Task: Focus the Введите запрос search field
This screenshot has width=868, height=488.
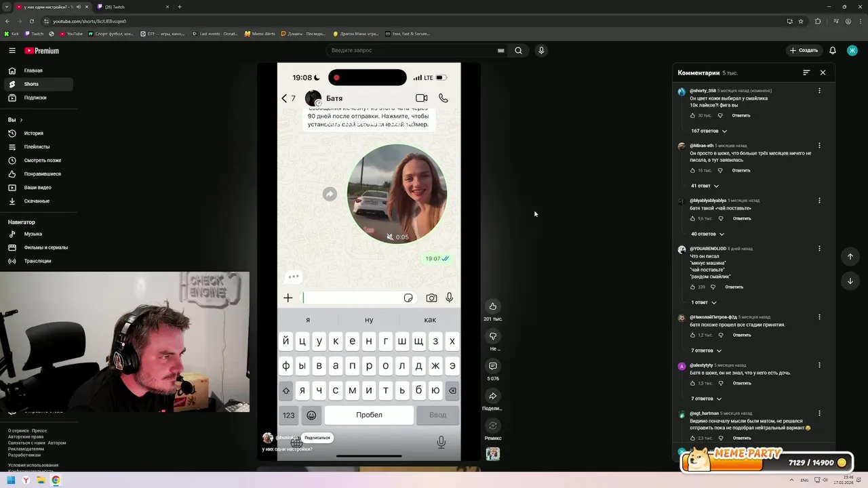Action: click(x=412, y=50)
